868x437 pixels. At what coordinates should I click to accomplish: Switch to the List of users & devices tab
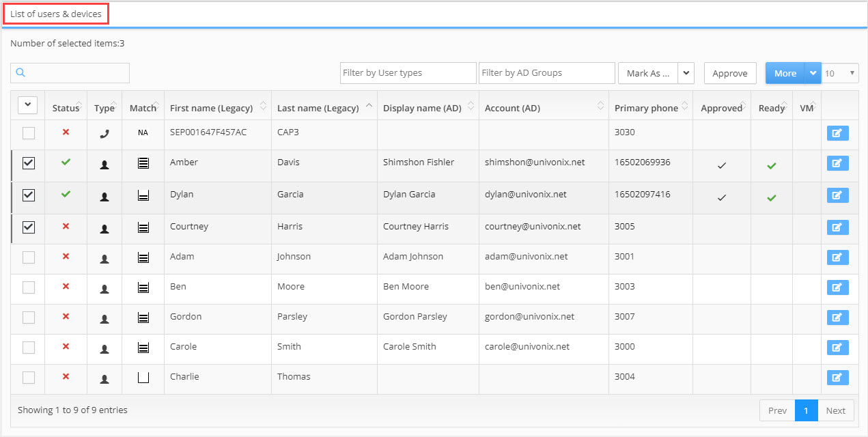tap(56, 13)
